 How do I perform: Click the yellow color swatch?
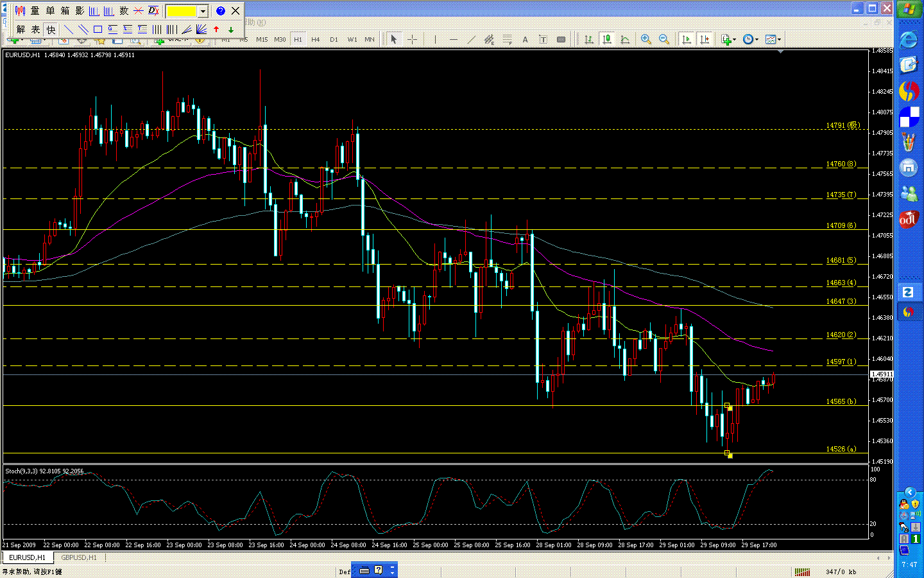[x=182, y=11]
